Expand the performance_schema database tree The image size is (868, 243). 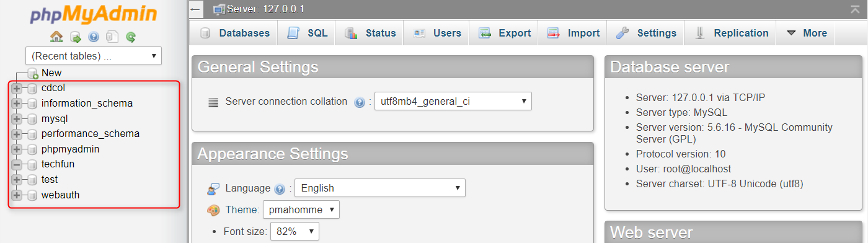(x=17, y=134)
